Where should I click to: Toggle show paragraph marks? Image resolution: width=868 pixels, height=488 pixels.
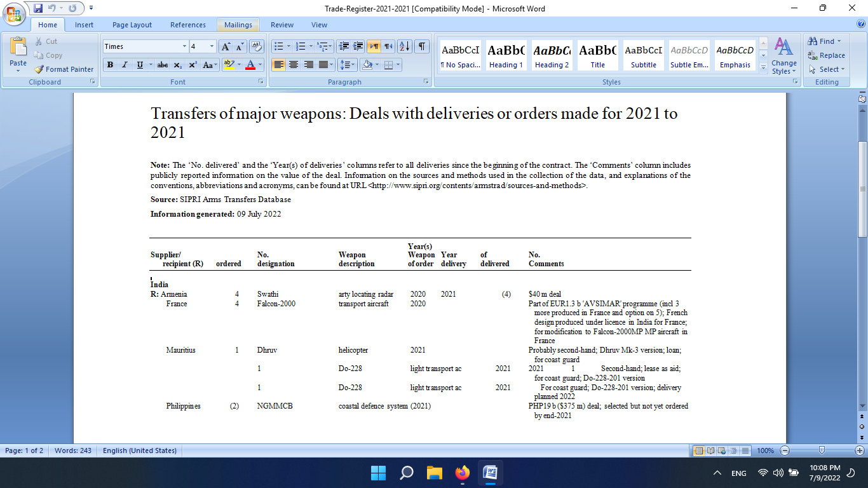coord(422,46)
